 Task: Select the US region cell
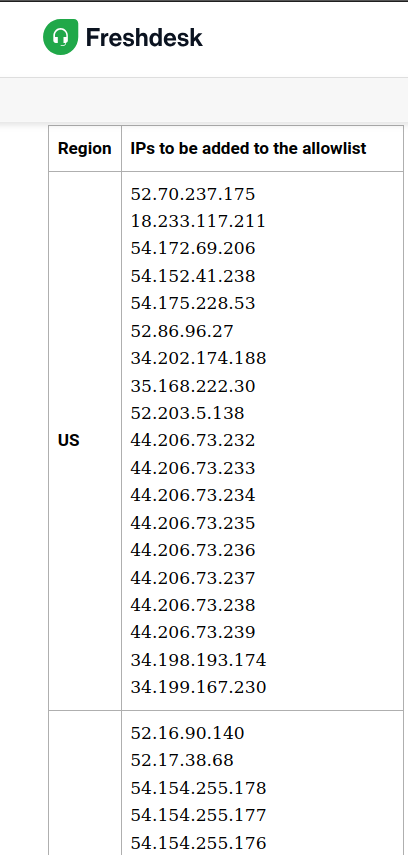[x=69, y=441]
